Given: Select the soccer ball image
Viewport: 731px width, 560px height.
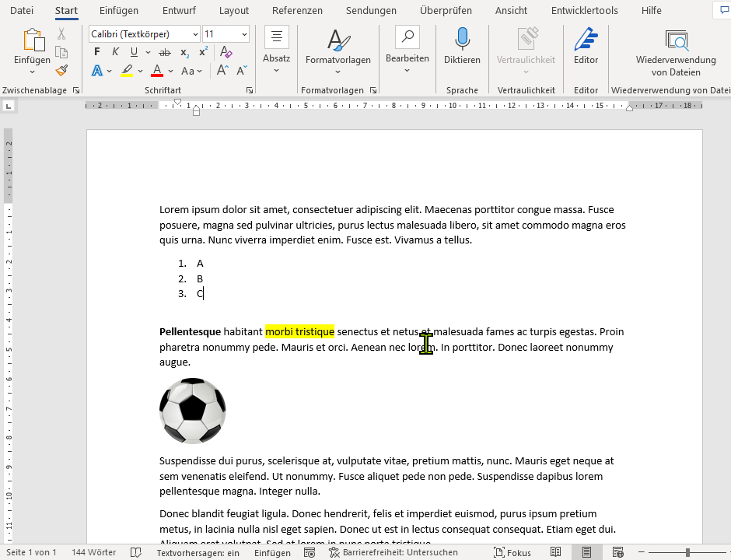Looking at the screenshot, I should (x=193, y=411).
